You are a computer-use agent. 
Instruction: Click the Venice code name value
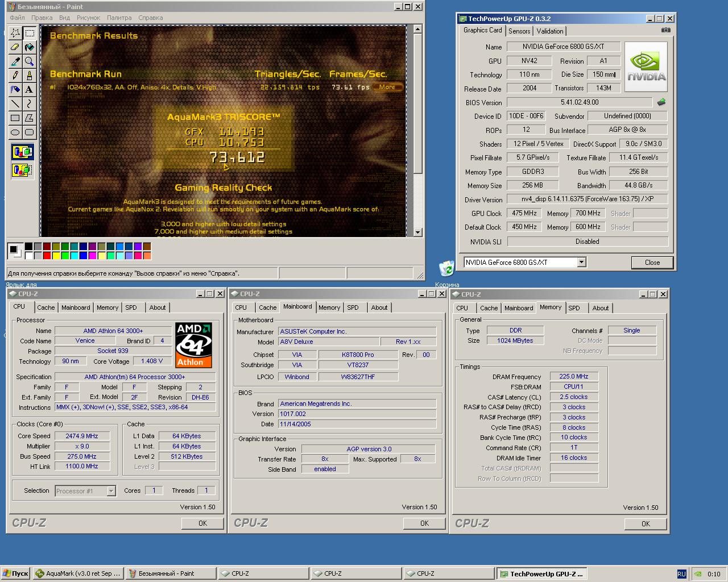click(x=85, y=341)
